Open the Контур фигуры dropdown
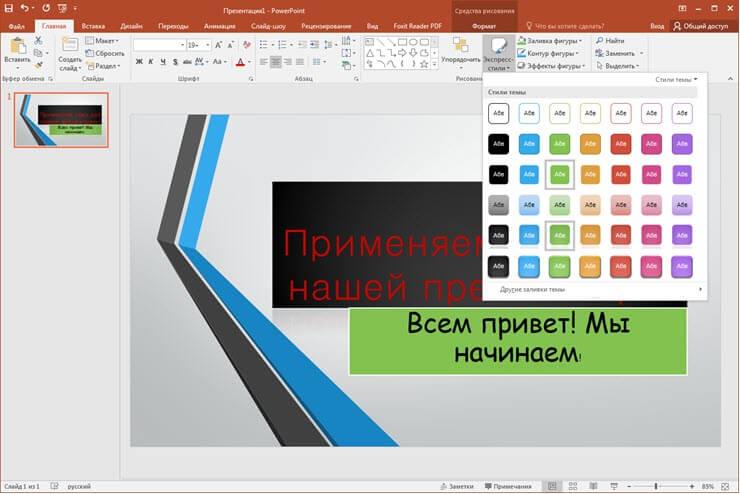The height and width of the screenshot is (494, 740). 548,53
